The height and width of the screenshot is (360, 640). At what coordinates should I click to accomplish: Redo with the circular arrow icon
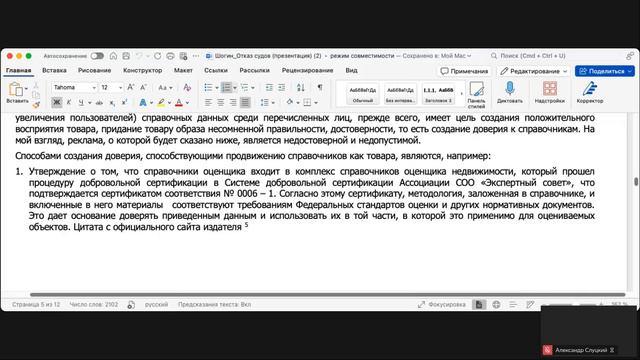pyautogui.click(x=158, y=56)
